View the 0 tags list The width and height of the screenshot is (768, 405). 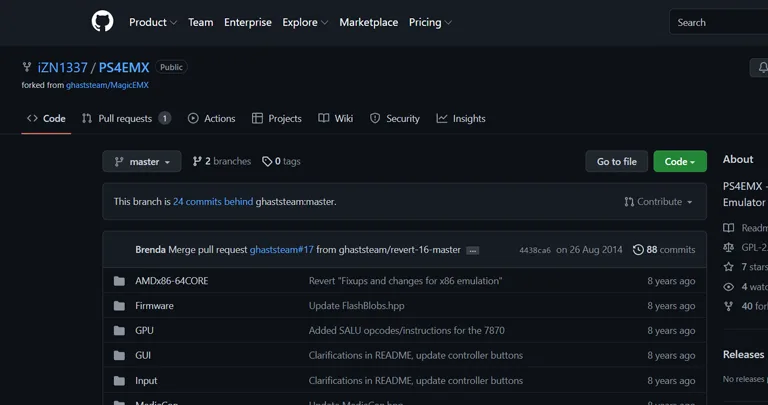click(281, 161)
